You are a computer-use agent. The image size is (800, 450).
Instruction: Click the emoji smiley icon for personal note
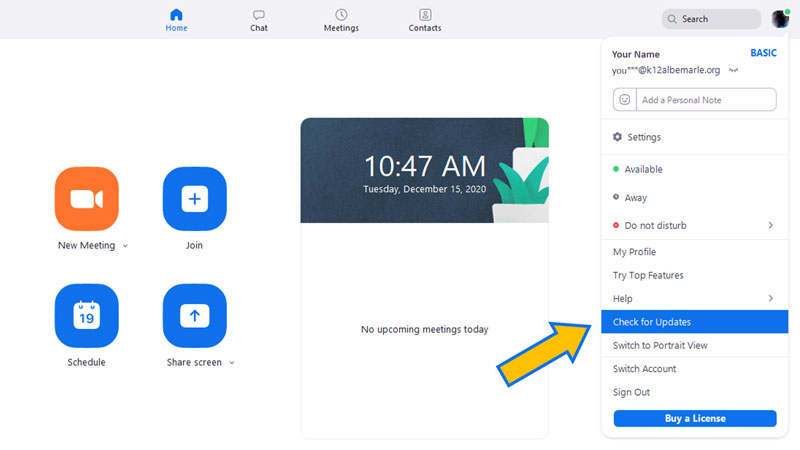[x=624, y=99]
